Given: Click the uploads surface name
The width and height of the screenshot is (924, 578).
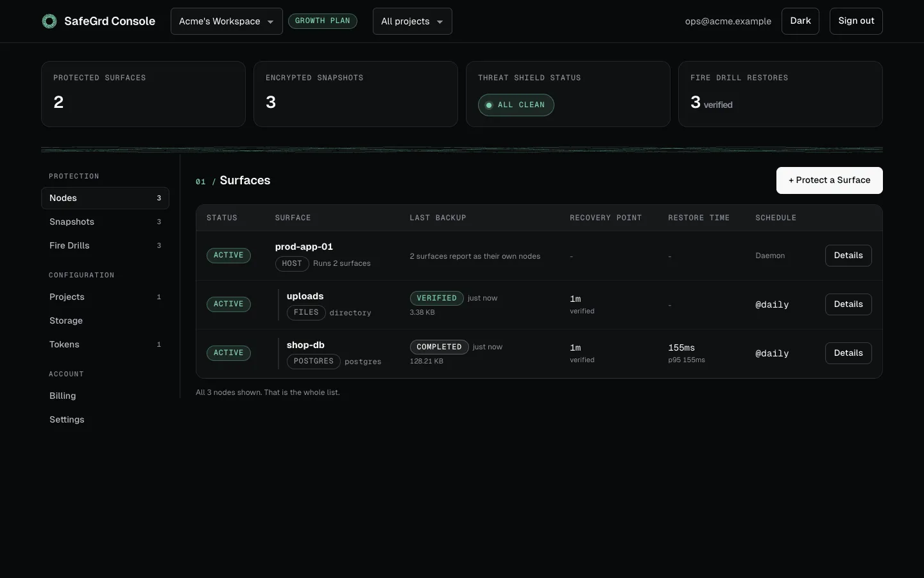Looking at the screenshot, I should click(305, 296).
